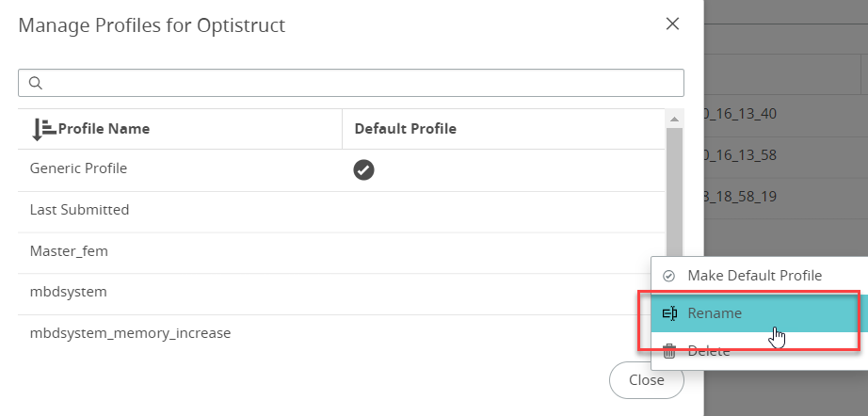The image size is (868, 416).
Task: Click the Make Default Profile check icon
Action: click(x=669, y=276)
